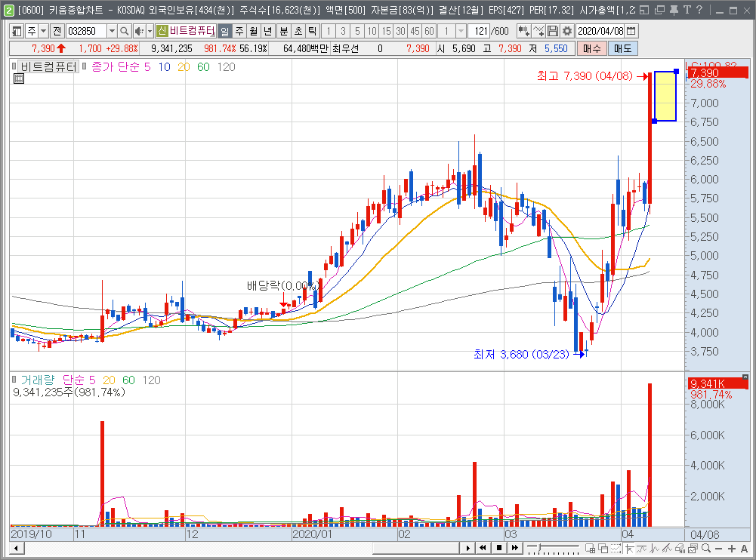756x560 pixels.
Task: Open the speaker options dropdown arrow
Action: pos(150,32)
